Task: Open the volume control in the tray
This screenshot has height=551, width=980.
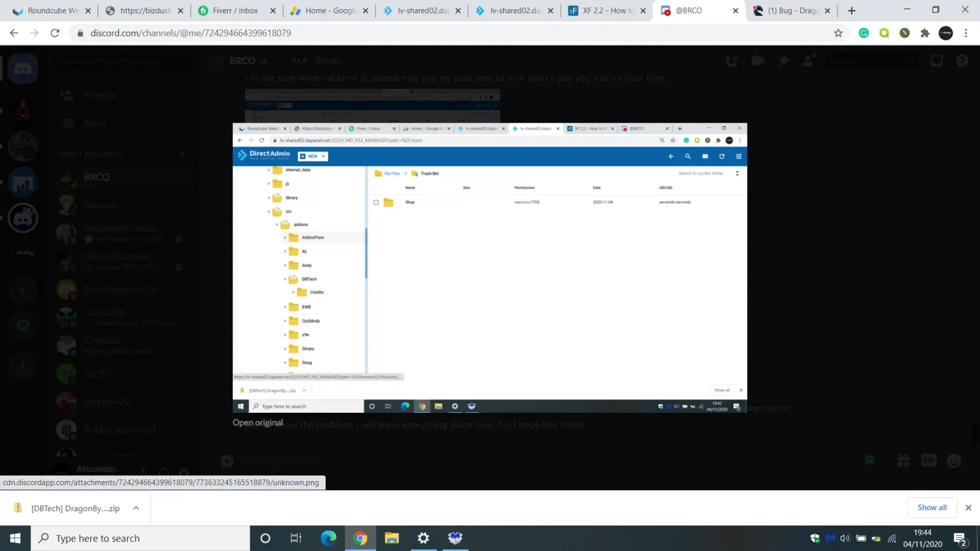Action: click(x=845, y=538)
